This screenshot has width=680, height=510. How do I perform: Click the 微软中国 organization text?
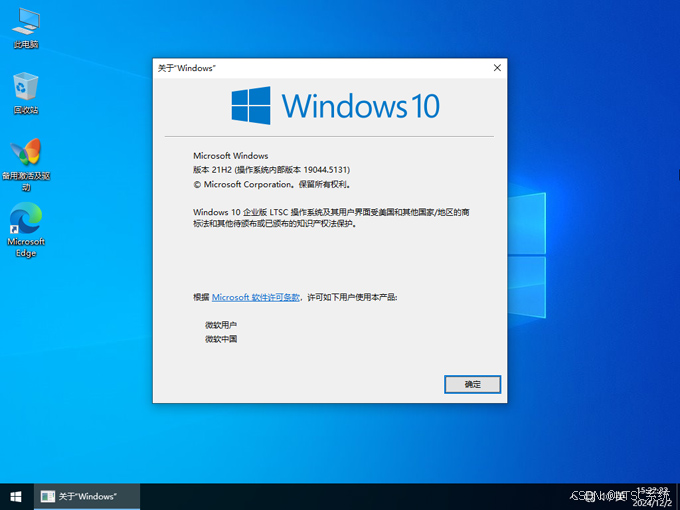click(x=221, y=339)
